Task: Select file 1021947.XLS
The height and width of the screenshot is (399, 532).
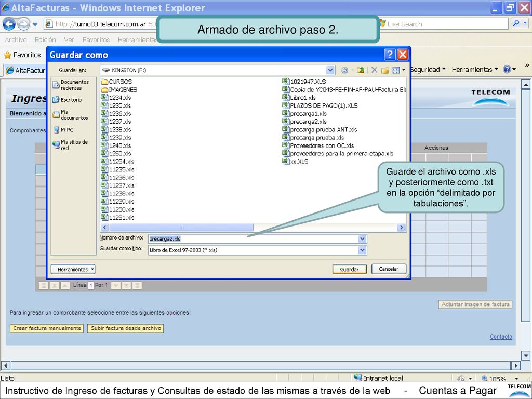Action: [x=304, y=82]
